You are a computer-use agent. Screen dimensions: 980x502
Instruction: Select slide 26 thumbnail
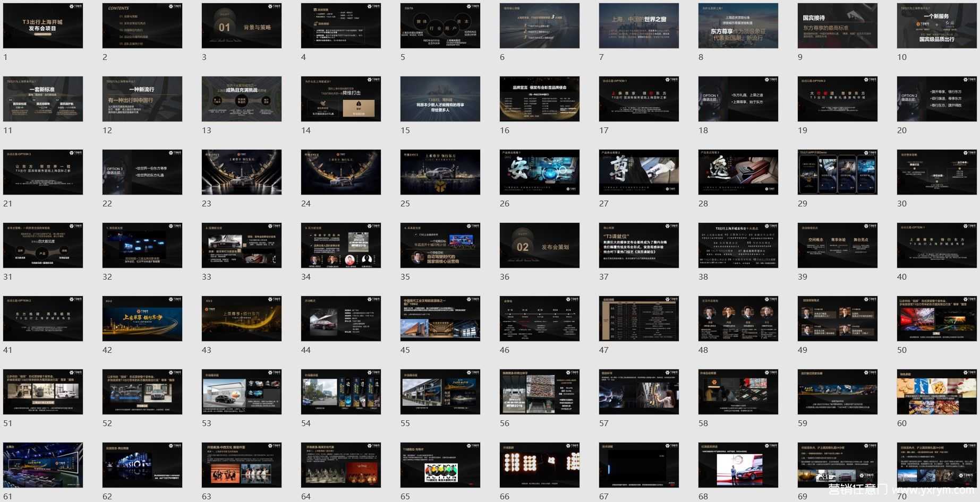click(540, 172)
